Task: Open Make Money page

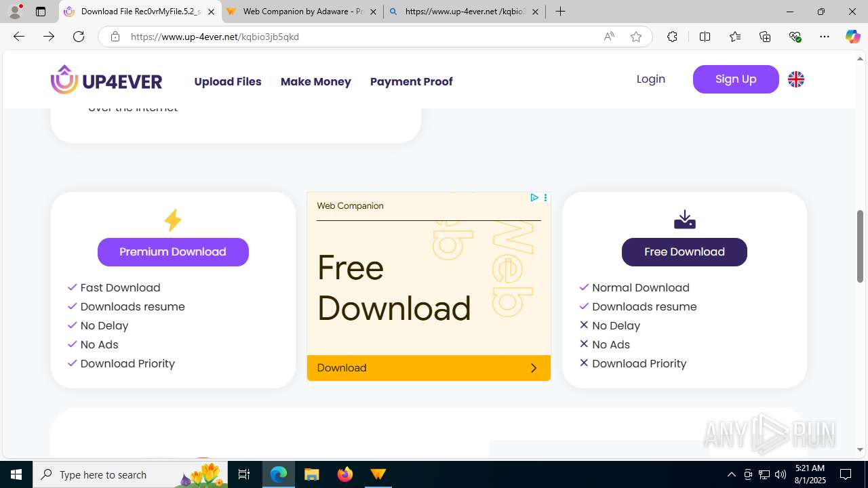Action: [316, 81]
